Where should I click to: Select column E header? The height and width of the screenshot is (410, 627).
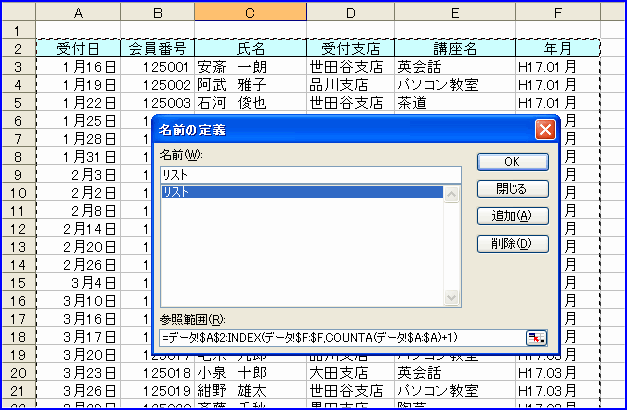[x=455, y=12]
